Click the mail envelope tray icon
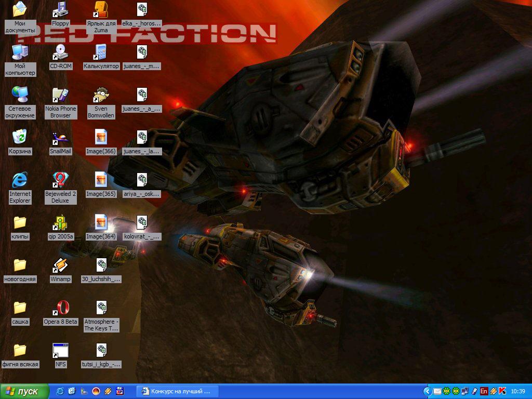The height and width of the screenshot is (399, 532). tap(437, 391)
